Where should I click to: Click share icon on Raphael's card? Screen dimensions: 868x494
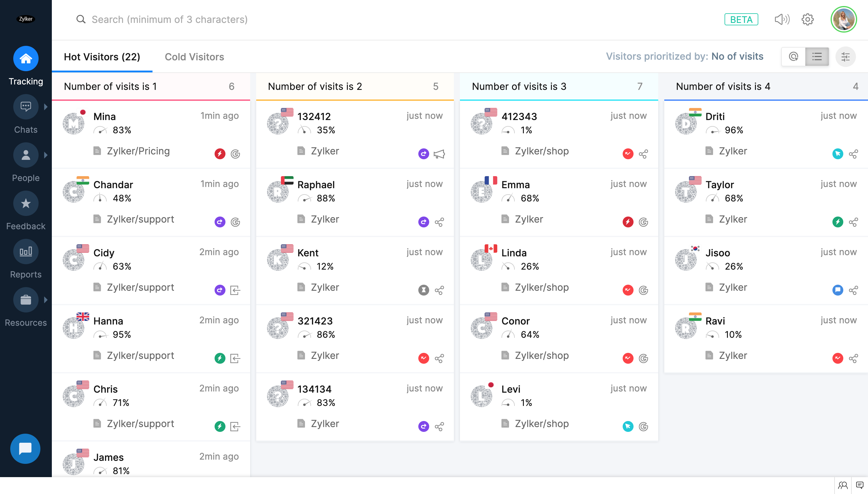439,222
